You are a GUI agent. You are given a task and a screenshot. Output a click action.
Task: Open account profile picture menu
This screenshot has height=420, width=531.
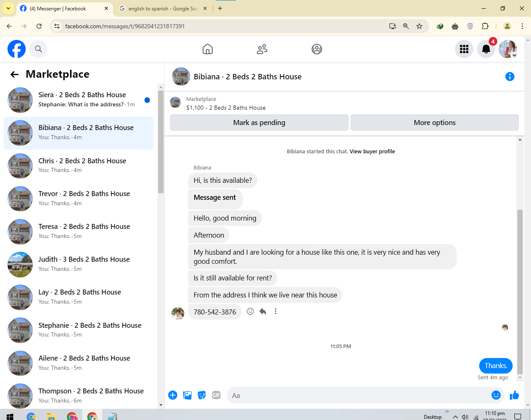[508, 49]
